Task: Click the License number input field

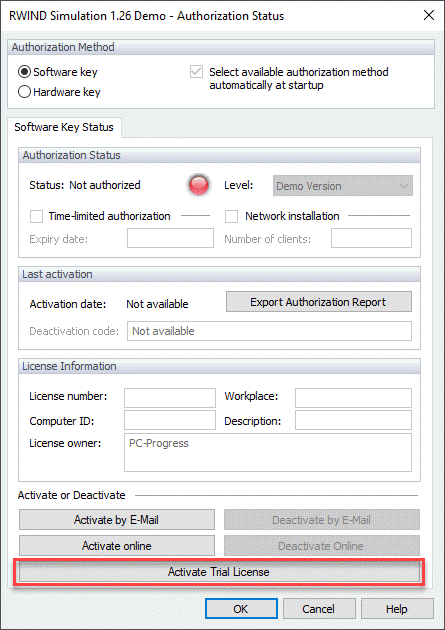Action: (x=170, y=398)
